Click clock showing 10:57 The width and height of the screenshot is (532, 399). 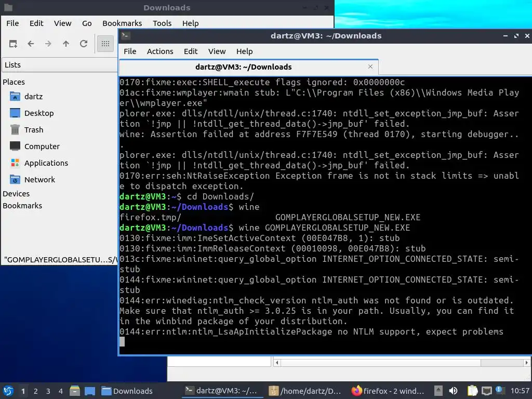(520, 391)
